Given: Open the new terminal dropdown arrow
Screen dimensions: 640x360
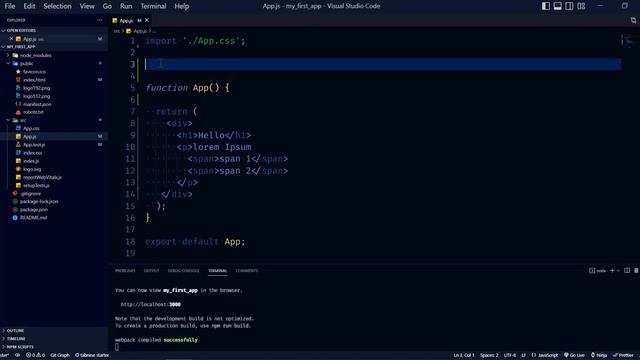Looking at the screenshot, I should (x=618, y=271).
